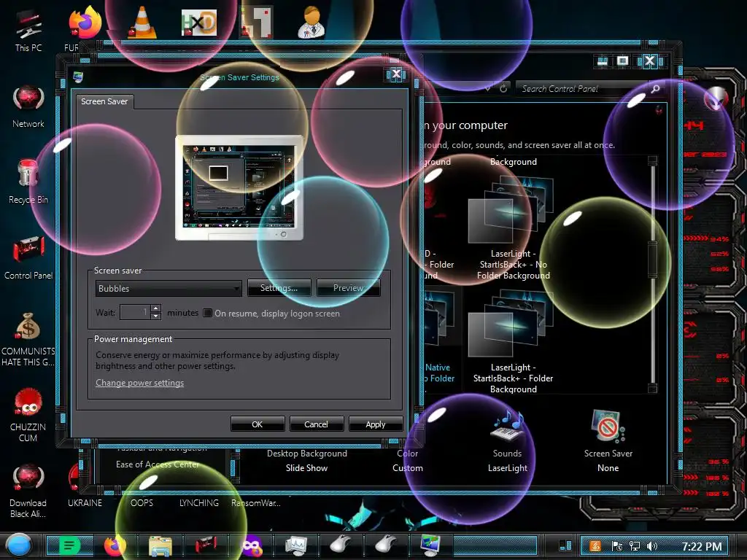Open the Recycle Bin
Screen dimensions: 747x560
tap(28, 182)
